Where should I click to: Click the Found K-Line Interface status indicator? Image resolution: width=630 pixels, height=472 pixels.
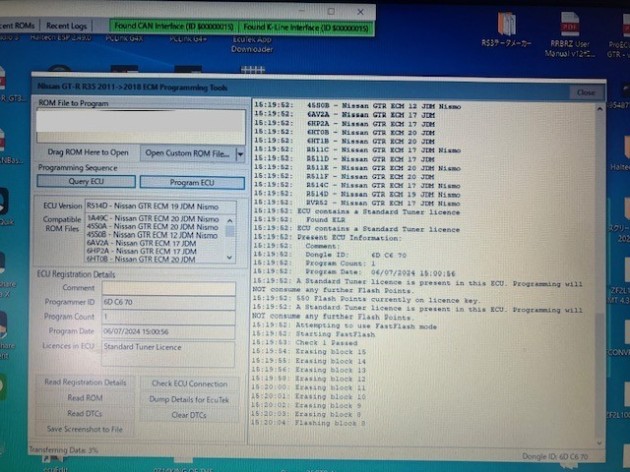(x=306, y=27)
